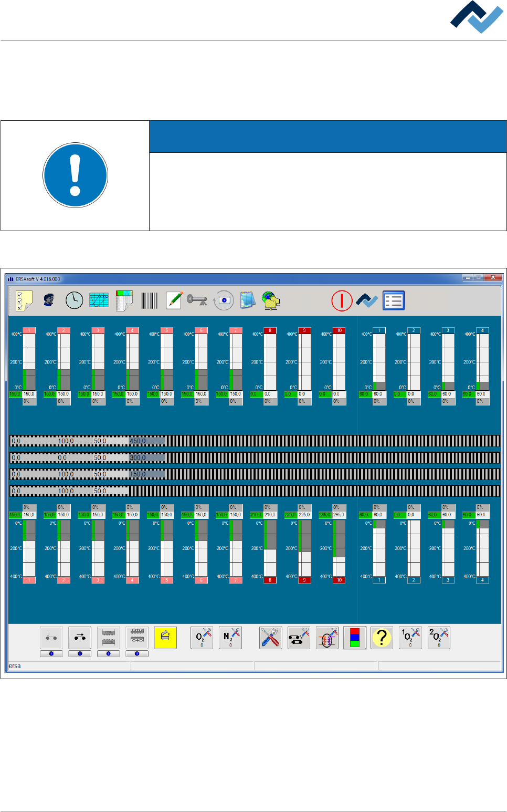Toggle indicator below heater zones grid button
The width and height of the screenshot is (507, 812).
pos(109,654)
